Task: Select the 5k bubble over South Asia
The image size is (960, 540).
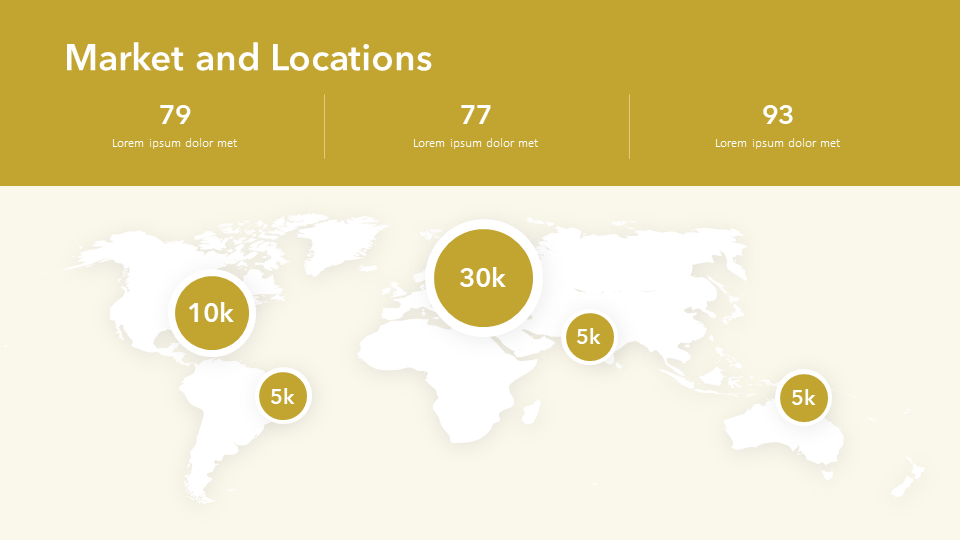Action: pos(588,337)
